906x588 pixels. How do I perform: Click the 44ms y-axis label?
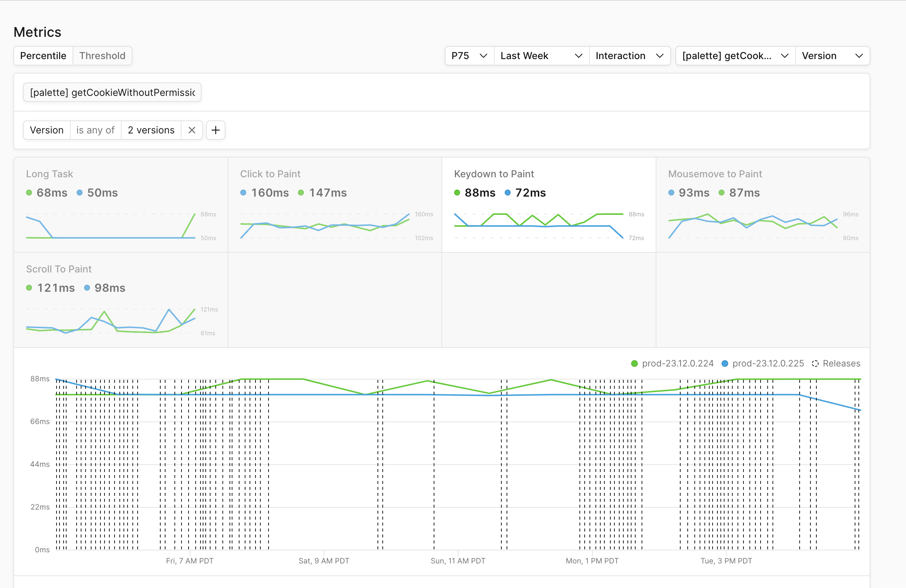pos(40,464)
